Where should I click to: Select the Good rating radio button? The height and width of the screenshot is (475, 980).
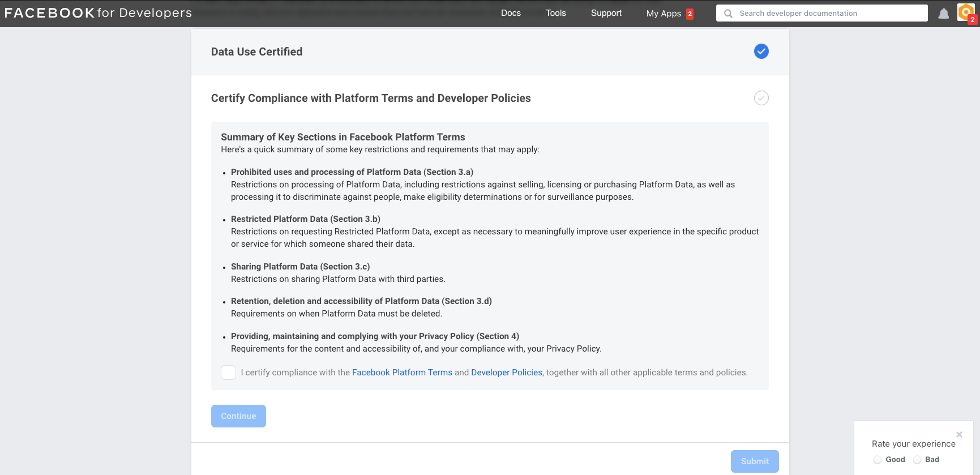[878, 460]
